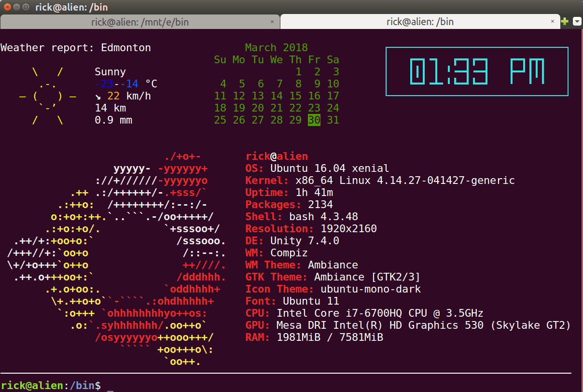Click the "Resolution: 1920x2160" entry
The image size is (583, 392).
point(311,228)
